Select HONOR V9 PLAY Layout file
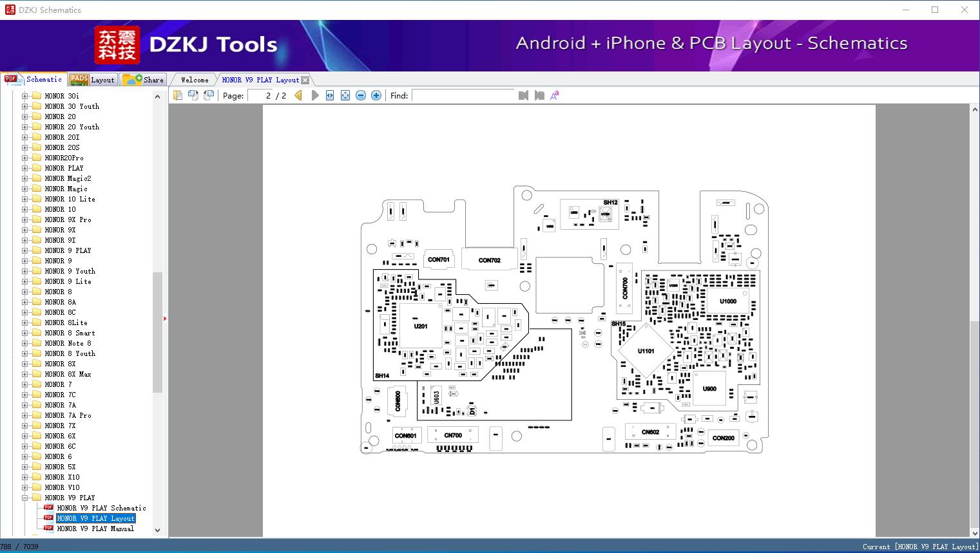 95,518
